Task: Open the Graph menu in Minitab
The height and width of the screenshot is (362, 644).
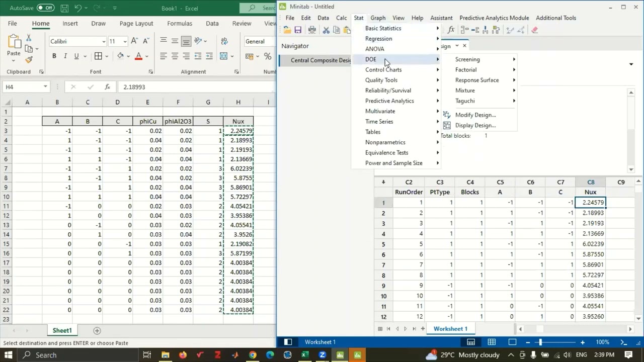Action: click(x=378, y=18)
